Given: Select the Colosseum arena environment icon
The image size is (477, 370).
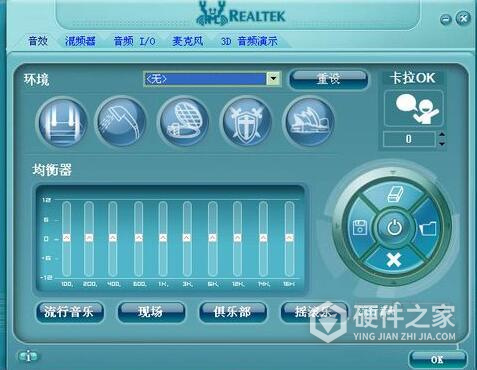Looking at the screenshot, I should [184, 122].
